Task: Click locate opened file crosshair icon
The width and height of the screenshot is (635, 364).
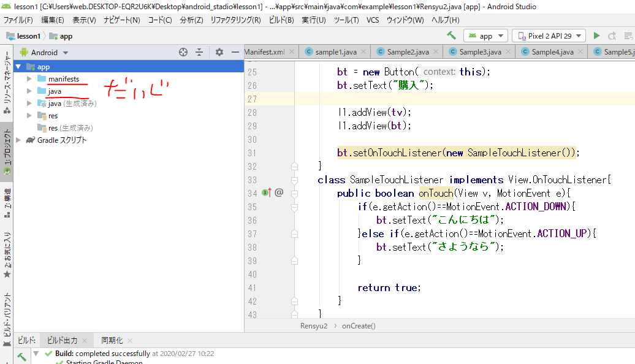Action: (x=183, y=53)
